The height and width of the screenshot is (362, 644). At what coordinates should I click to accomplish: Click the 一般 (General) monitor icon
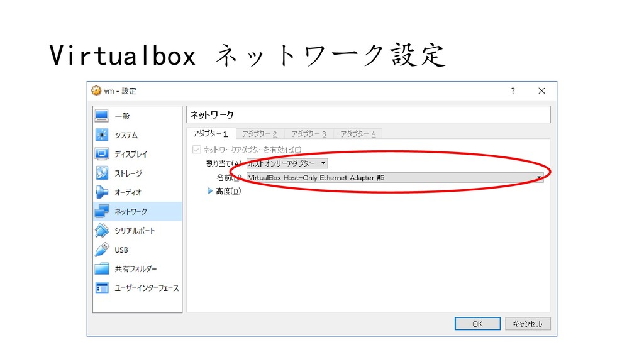[x=101, y=116]
